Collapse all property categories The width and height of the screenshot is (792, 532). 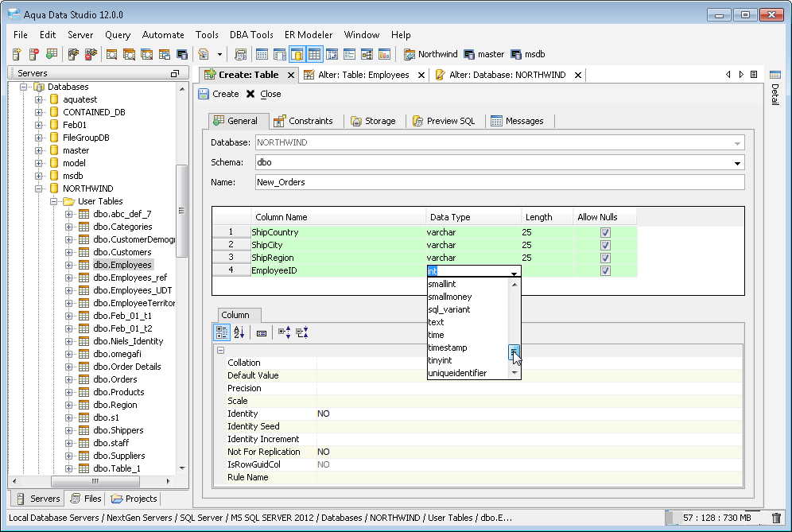[301, 333]
